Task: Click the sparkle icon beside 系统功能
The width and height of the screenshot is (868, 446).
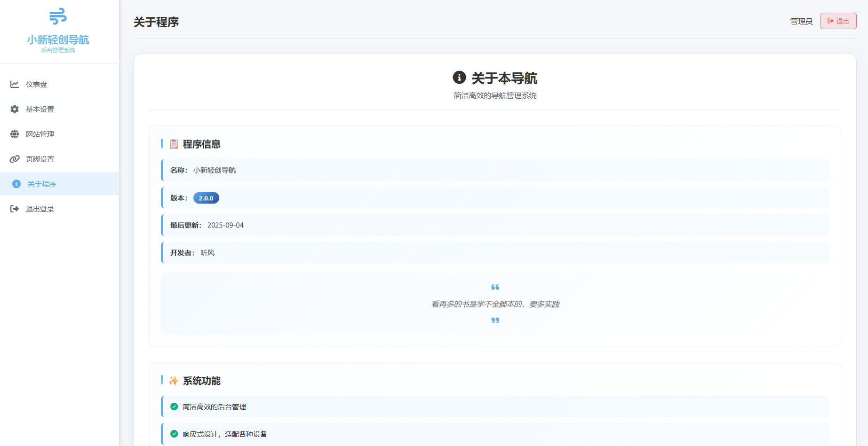Action: (174, 381)
